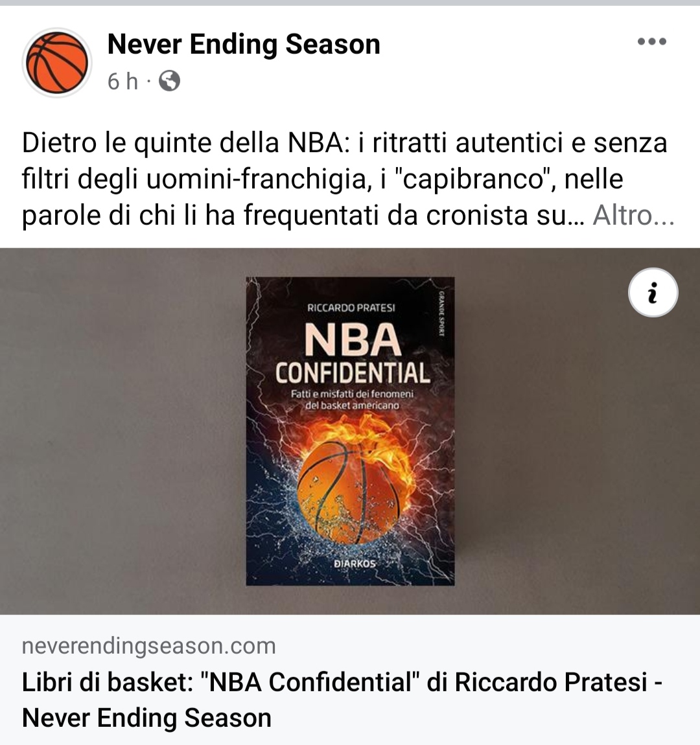Expand the post text via Altro…
This screenshot has height=745, width=700.
[633, 215]
